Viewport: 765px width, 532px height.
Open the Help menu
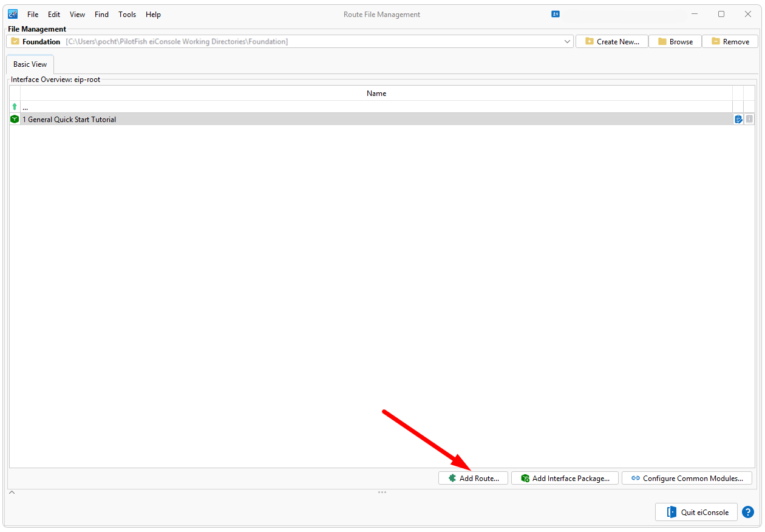tap(154, 15)
